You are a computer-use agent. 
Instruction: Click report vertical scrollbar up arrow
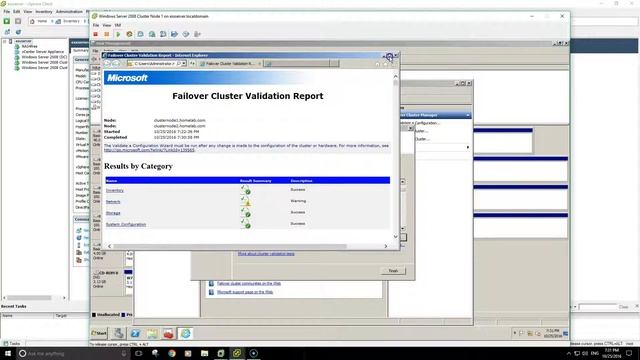(x=396, y=76)
